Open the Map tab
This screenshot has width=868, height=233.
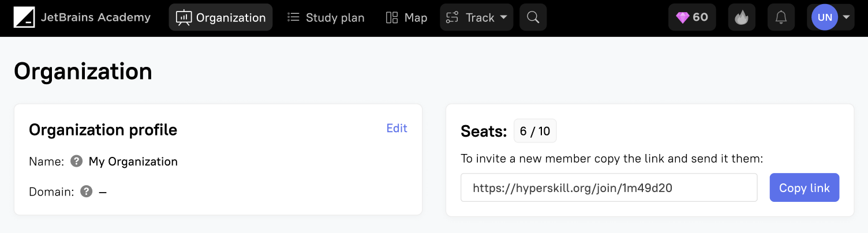pos(406,18)
